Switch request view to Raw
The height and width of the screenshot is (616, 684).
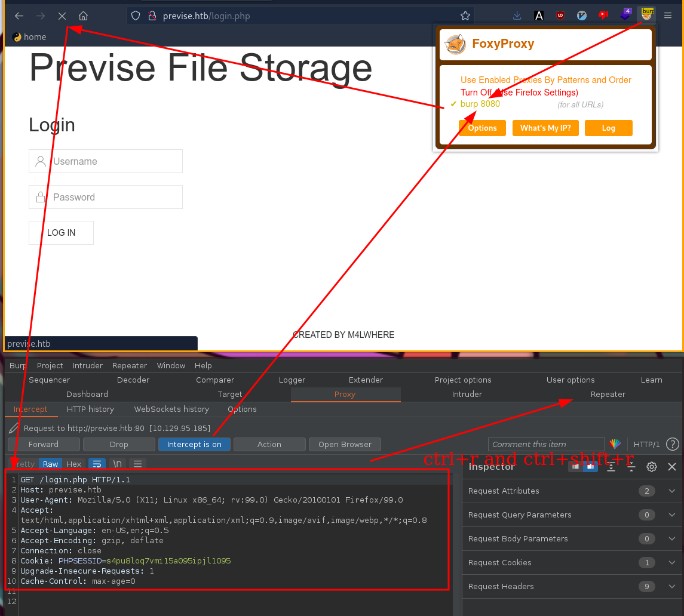(50, 464)
